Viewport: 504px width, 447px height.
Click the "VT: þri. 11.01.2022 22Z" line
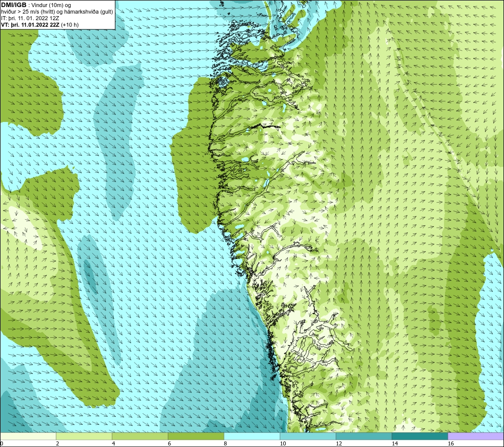tap(30, 24)
